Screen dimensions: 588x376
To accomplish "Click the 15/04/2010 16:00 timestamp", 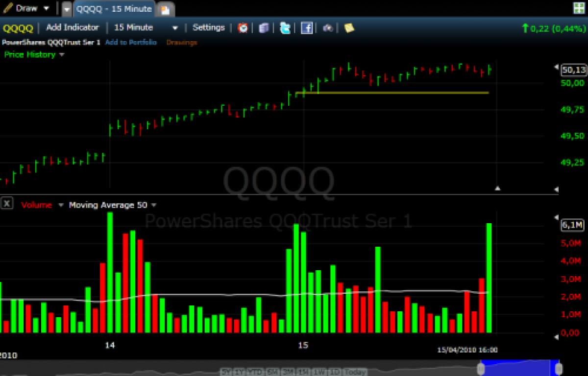I will pos(467,350).
